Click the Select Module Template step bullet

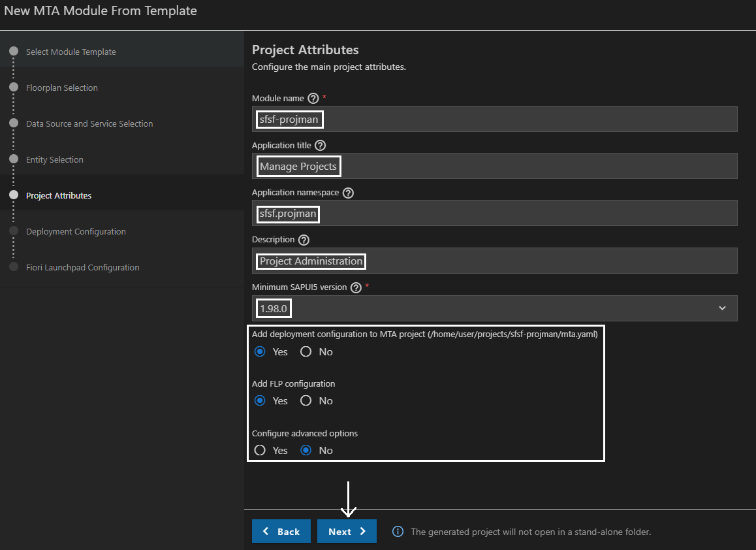pyautogui.click(x=14, y=51)
